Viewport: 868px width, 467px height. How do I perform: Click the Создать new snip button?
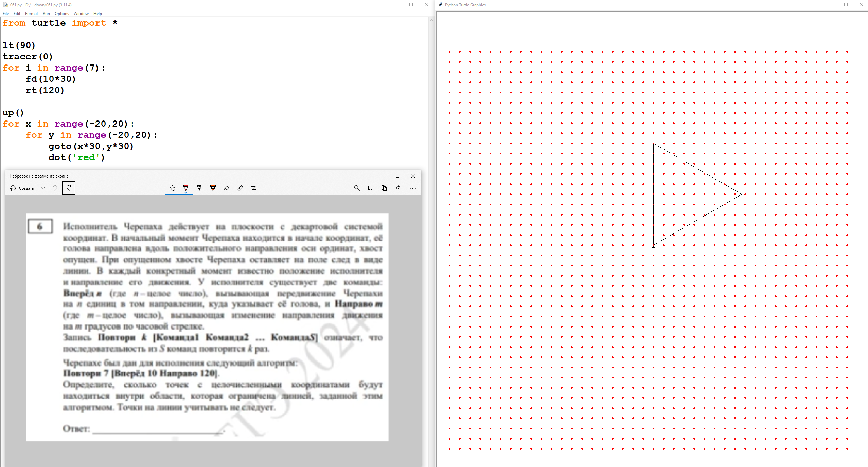point(22,188)
